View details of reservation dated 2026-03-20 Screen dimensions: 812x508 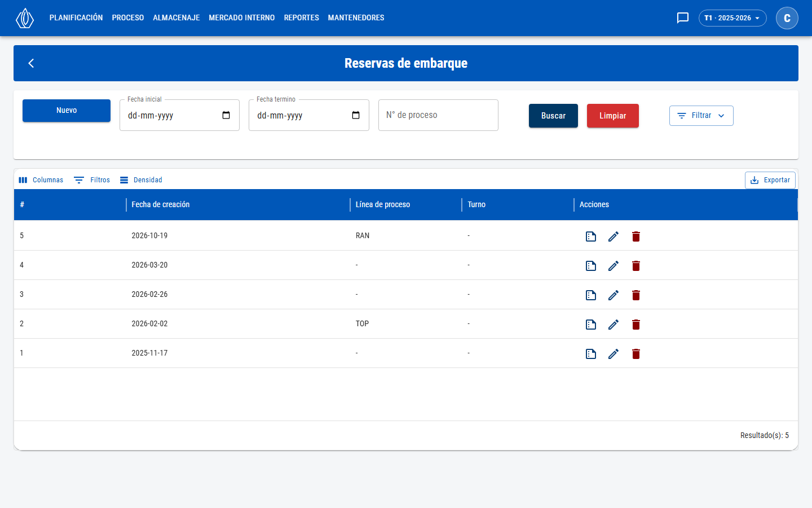point(591,266)
